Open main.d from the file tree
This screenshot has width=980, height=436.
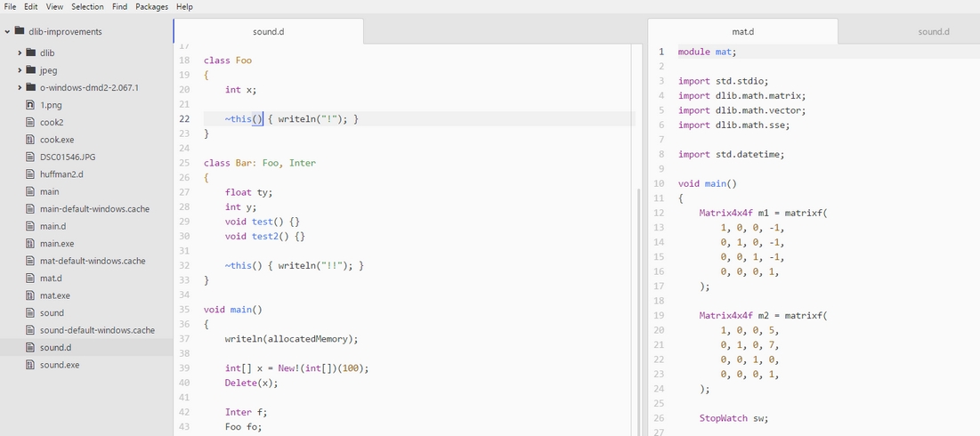[x=53, y=226]
